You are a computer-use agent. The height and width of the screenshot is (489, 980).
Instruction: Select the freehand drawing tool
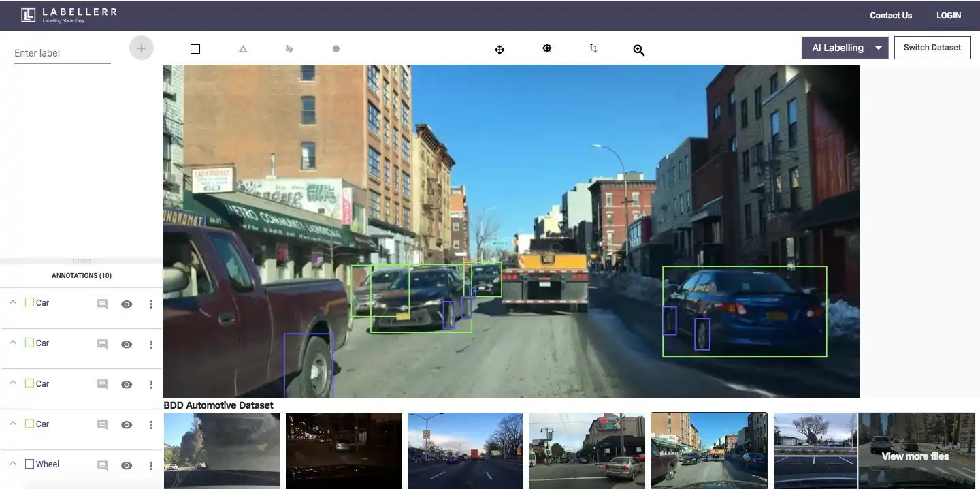point(289,48)
